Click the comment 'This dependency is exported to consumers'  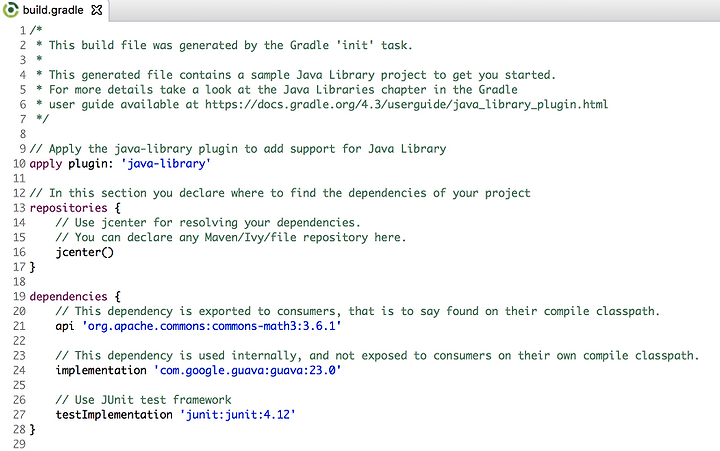click(x=358, y=311)
